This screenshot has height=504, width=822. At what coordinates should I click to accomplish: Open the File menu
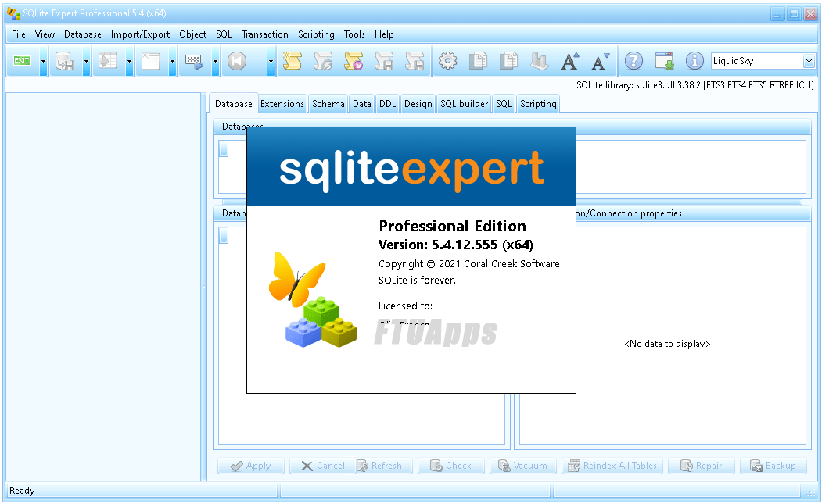point(18,34)
